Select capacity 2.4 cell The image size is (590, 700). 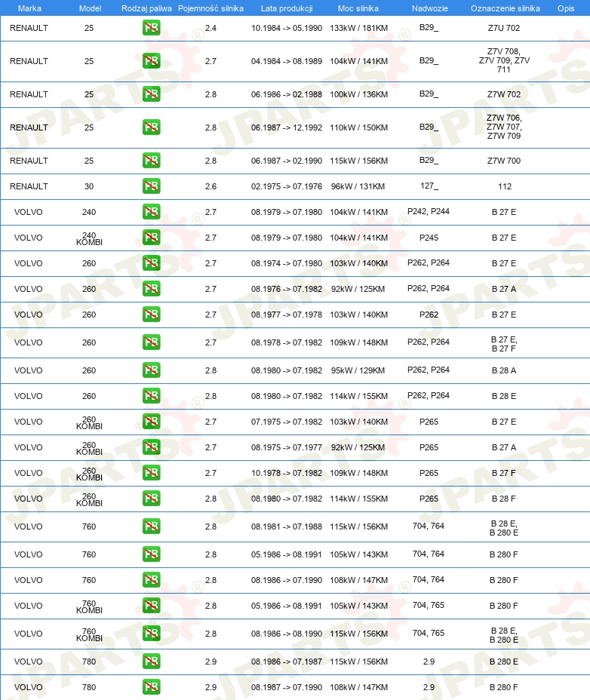coord(210,28)
